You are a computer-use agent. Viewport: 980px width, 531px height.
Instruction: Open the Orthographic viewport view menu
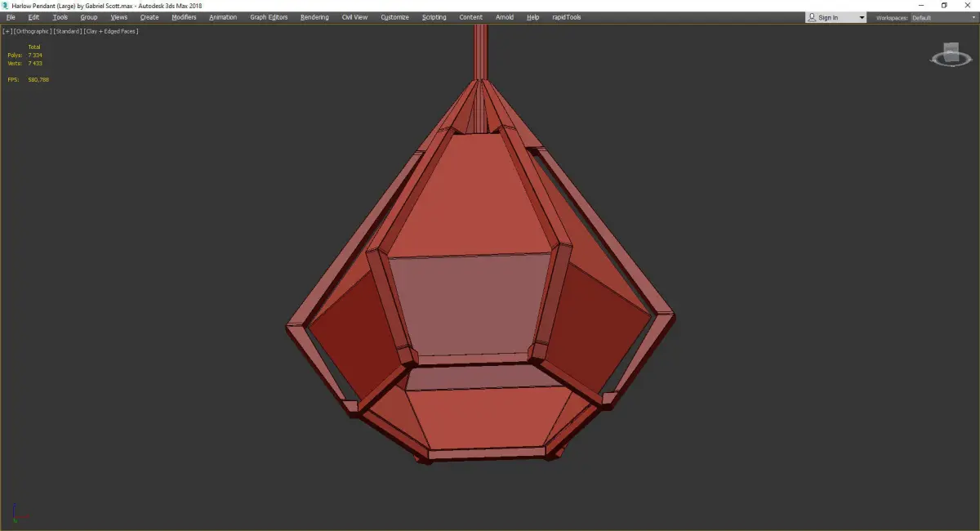tap(33, 31)
